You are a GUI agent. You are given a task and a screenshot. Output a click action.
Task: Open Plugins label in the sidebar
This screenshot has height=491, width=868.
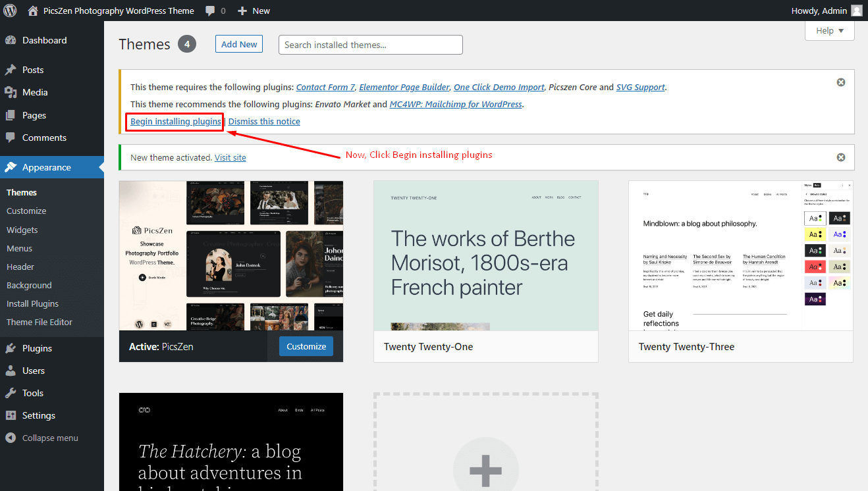pyautogui.click(x=37, y=348)
